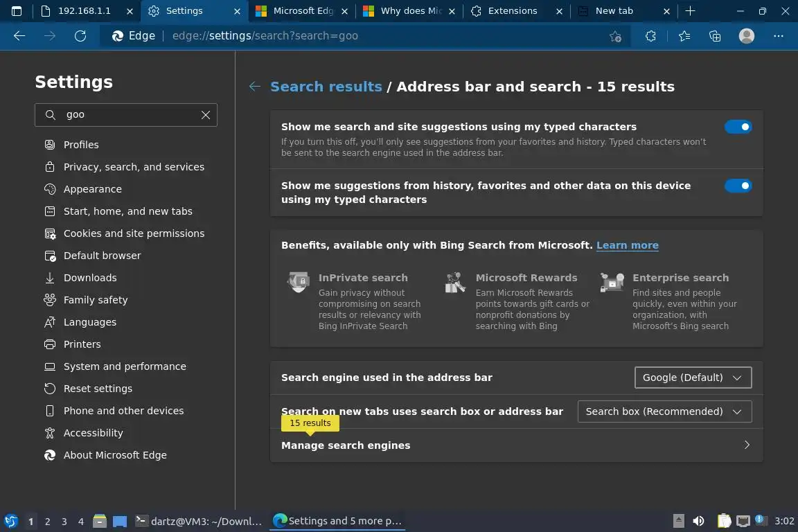Image resolution: width=798 pixels, height=532 pixels.
Task: Open the Extensions puzzle icon in toolbar
Action: coord(650,36)
